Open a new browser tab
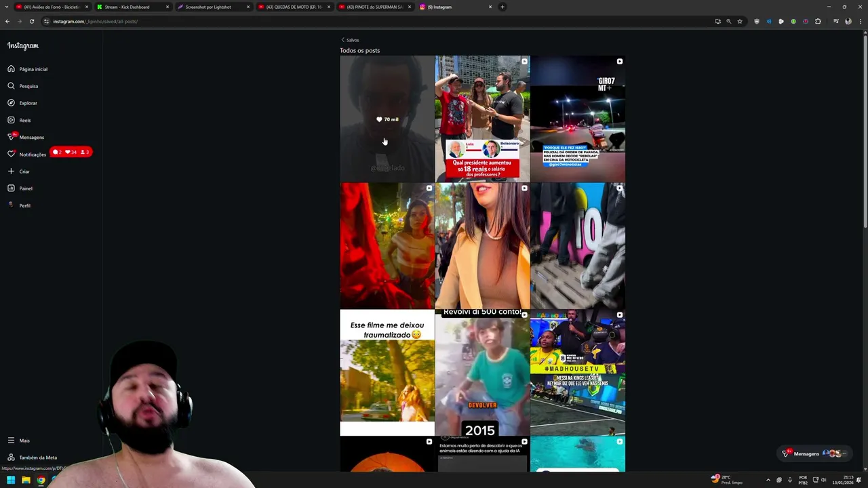Viewport: 868px width, 488px height. (x=502, y=7)
